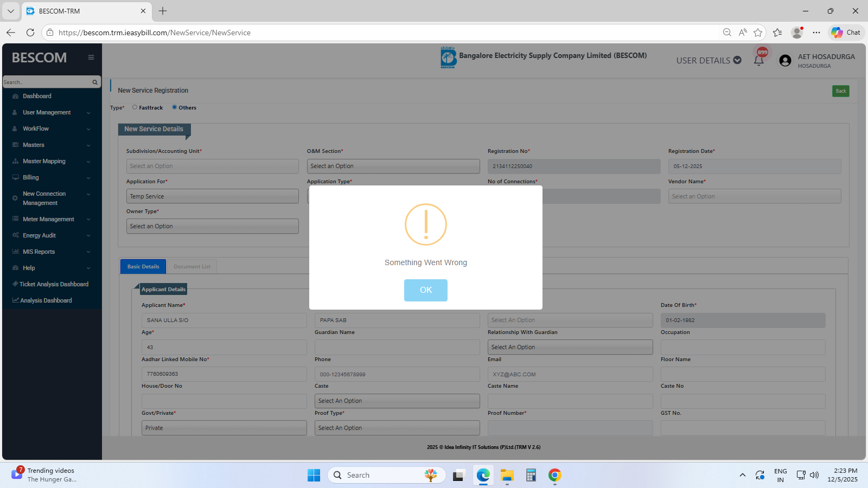Click the sidebar search magnifier icon
This screenshot has width=868, height=488.
[x=95, y=82]
